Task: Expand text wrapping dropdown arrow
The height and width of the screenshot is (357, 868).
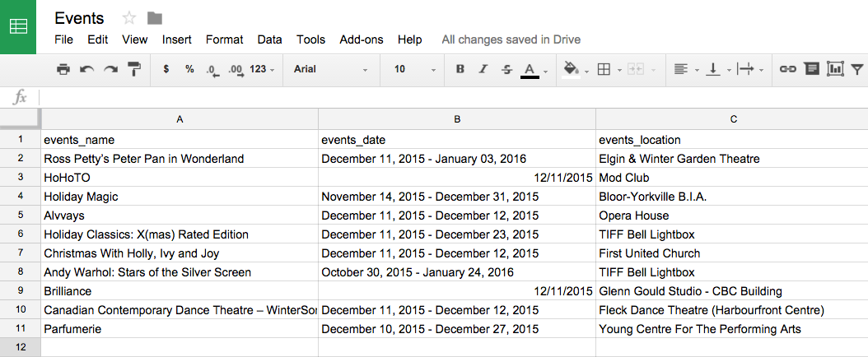Action: point(762,70)
